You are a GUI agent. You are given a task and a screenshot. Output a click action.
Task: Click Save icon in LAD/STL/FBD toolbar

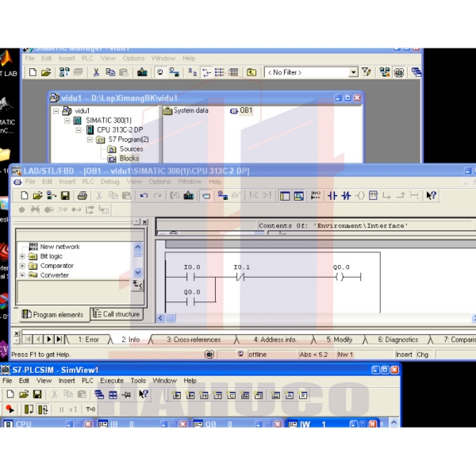(x=65, y=195)
